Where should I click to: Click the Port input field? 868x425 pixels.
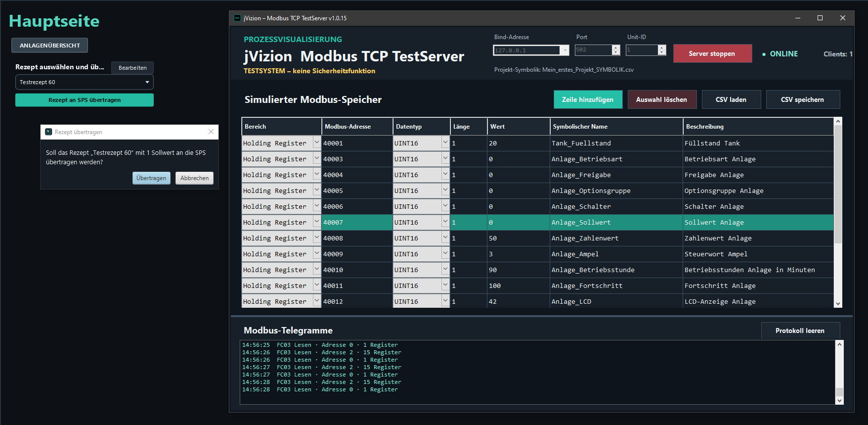point(593,50)
